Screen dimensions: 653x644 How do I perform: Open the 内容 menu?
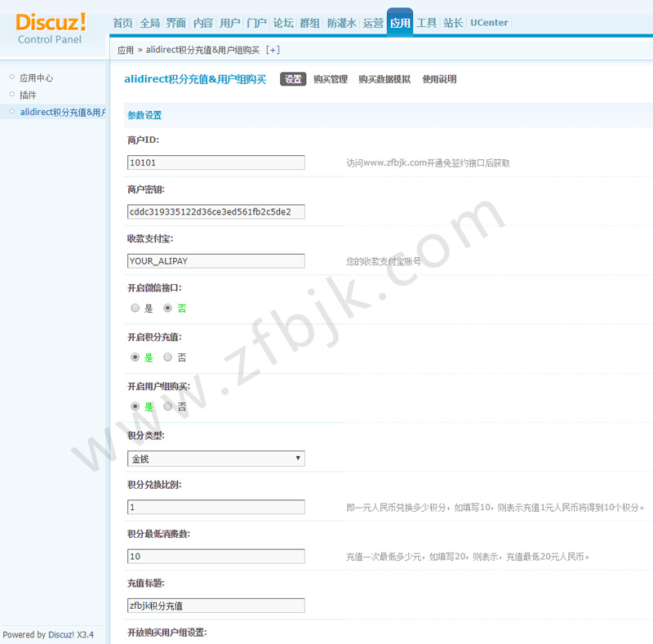[x=203, y=23]
